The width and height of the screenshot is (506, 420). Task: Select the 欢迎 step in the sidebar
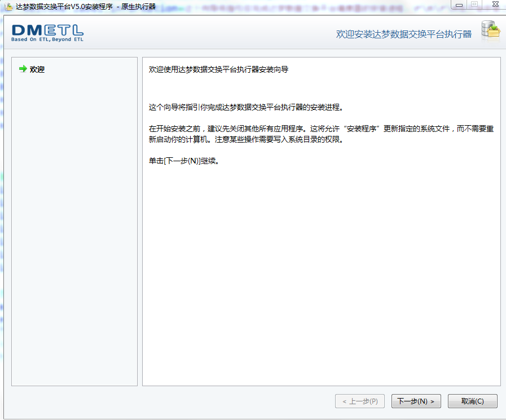click(x=37, y=69)
